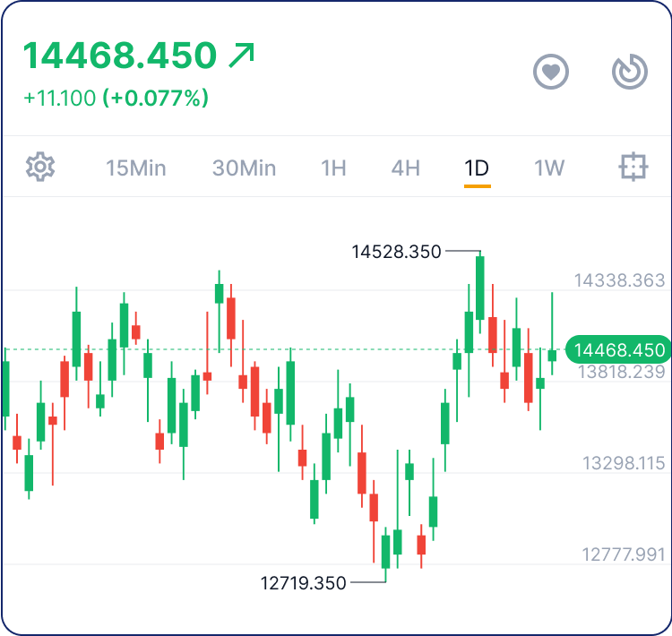Open chart settings gear icon
Viewport: 672px width, 636px height.
[40, 167]
